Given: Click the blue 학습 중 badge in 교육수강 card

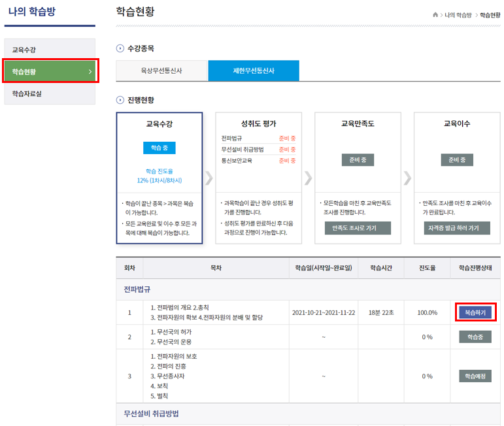Looking at the screenshot, I should (160, 148).
